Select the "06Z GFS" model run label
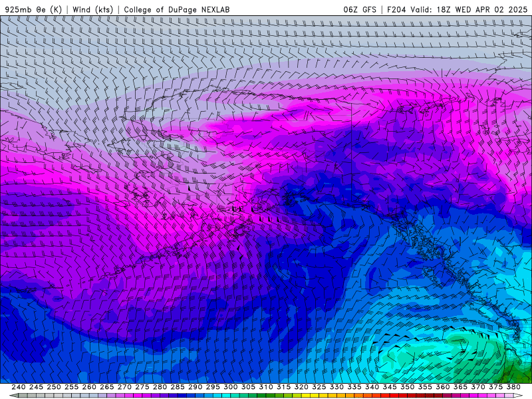The height and width of the screenshot is (399, 532). (x=360, y=9)
